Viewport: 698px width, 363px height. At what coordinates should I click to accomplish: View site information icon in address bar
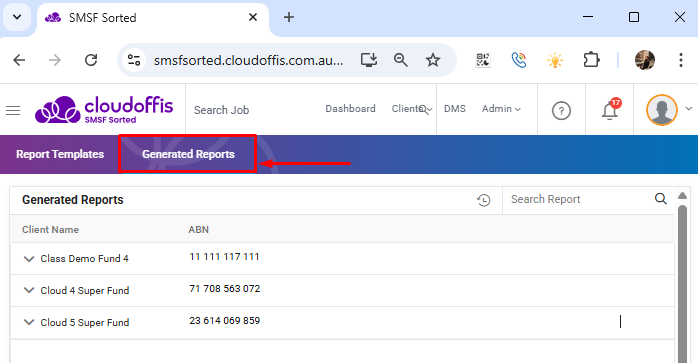pos(134,60)
